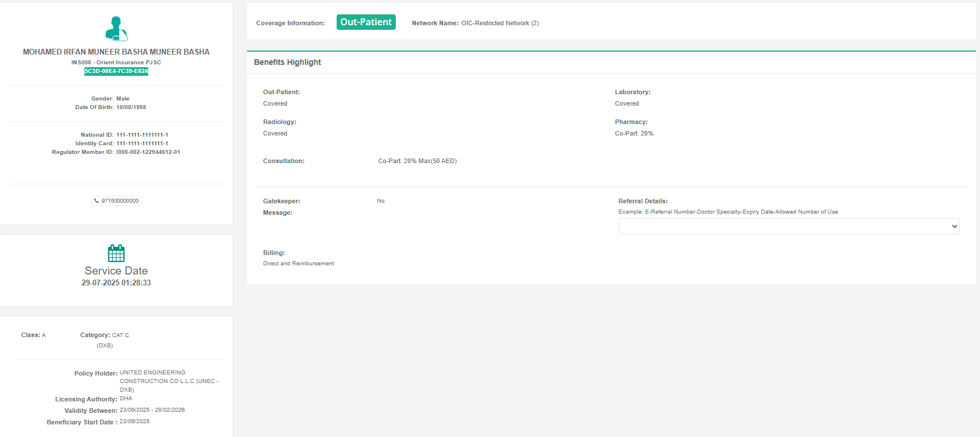The height and width of the screenshot is (437, 980).
Task: Click the validity period 23/06/2025 - 28/02/2026
Action: pyautogui.click(x=152, y=410)
